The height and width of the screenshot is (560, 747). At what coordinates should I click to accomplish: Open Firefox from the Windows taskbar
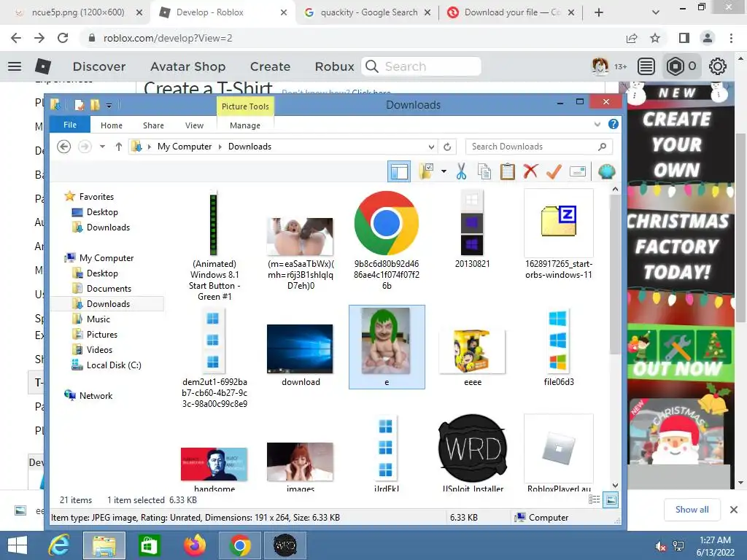coord(194,545)
